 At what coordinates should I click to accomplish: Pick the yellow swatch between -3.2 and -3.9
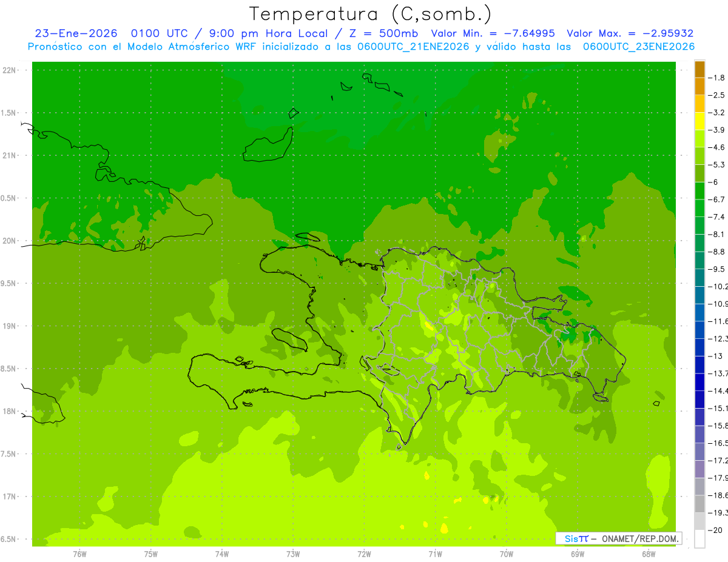point(699,121)
